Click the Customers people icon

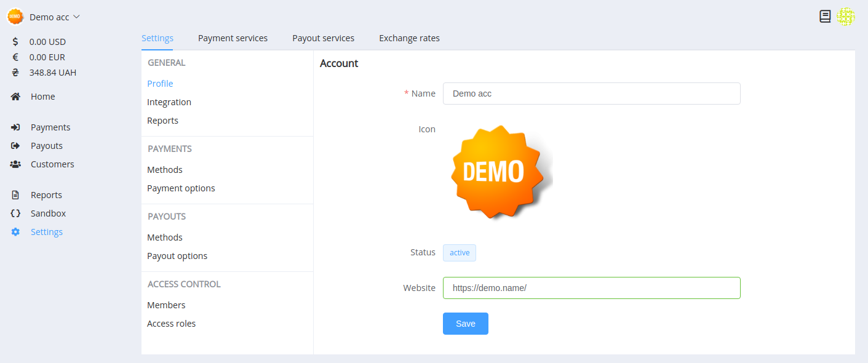point(15,164)
